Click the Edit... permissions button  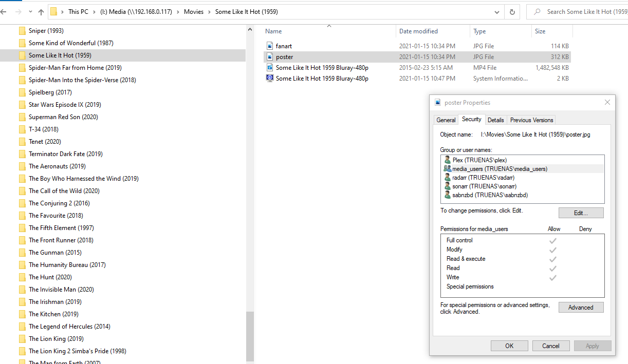[581, 213]
